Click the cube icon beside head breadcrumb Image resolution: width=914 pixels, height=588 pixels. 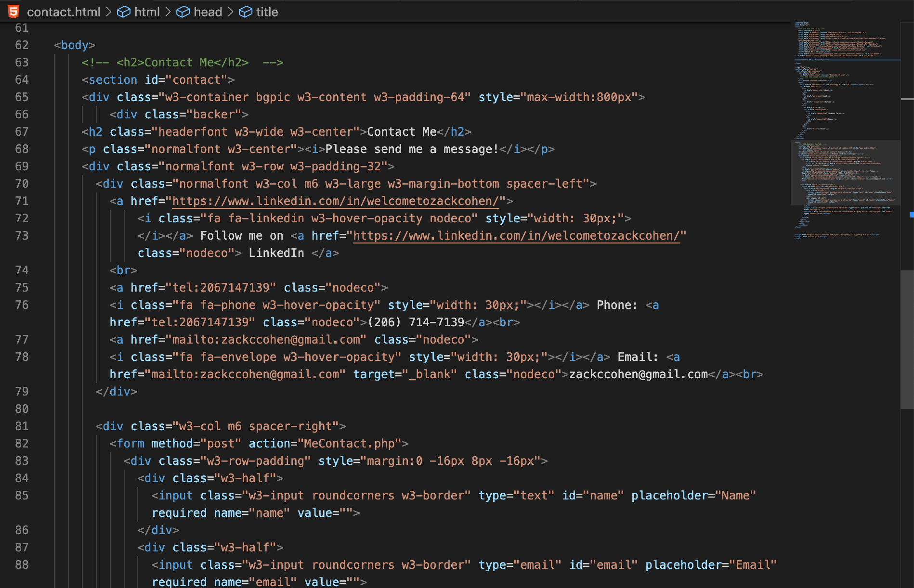point(183,12)
